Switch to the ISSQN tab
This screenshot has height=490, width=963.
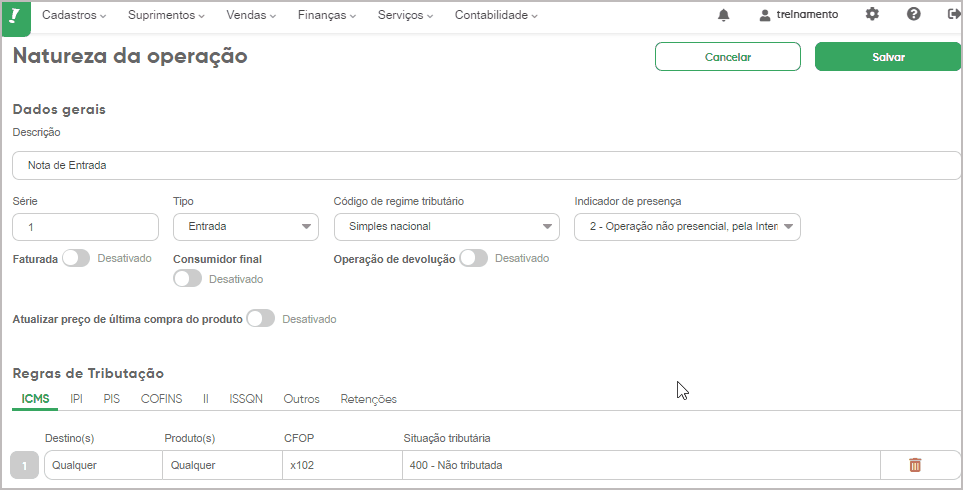pos(246,399)
